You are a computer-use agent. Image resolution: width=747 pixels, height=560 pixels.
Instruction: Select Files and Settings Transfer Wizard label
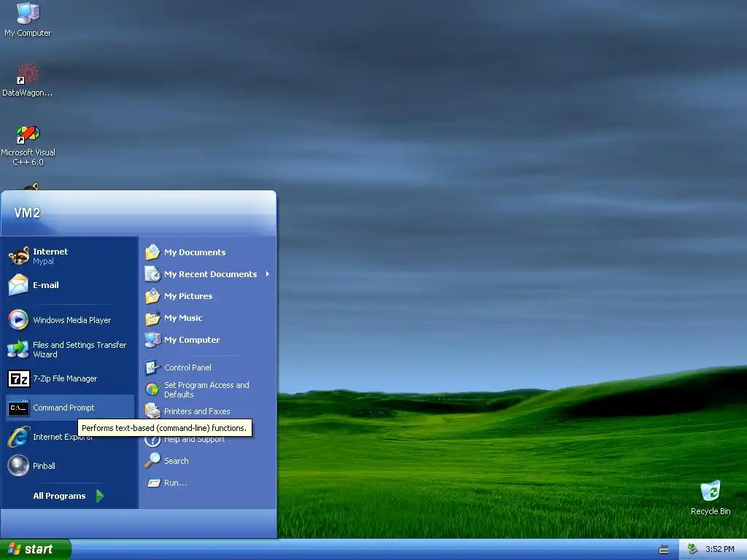click(x=80, y=349)
